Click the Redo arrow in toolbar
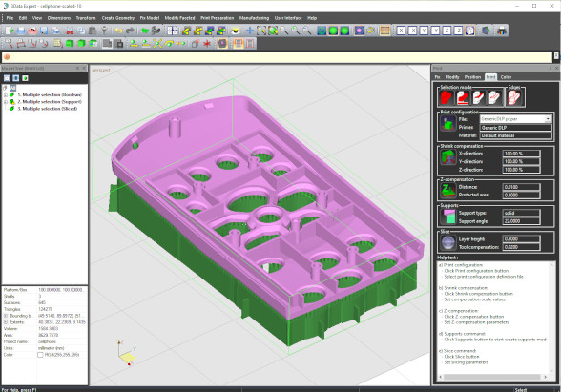The height and width of the screenshot is (392, 561). pos(130,31)
